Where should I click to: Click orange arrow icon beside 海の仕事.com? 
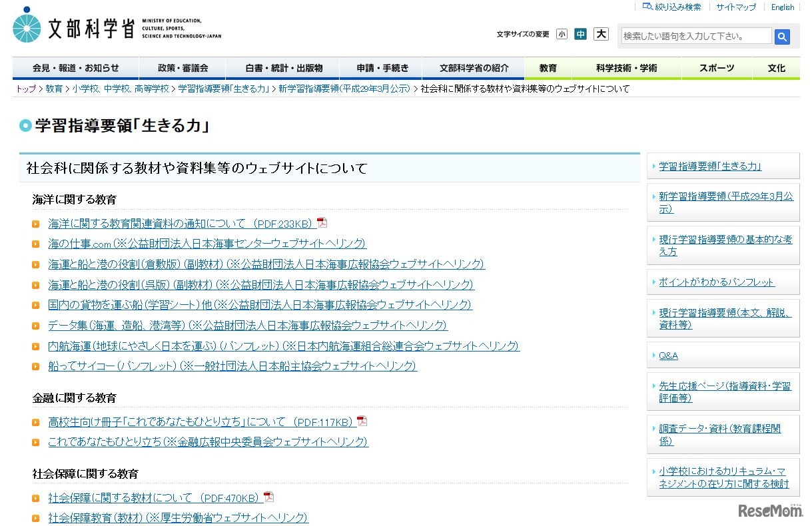tap(35, 244)
